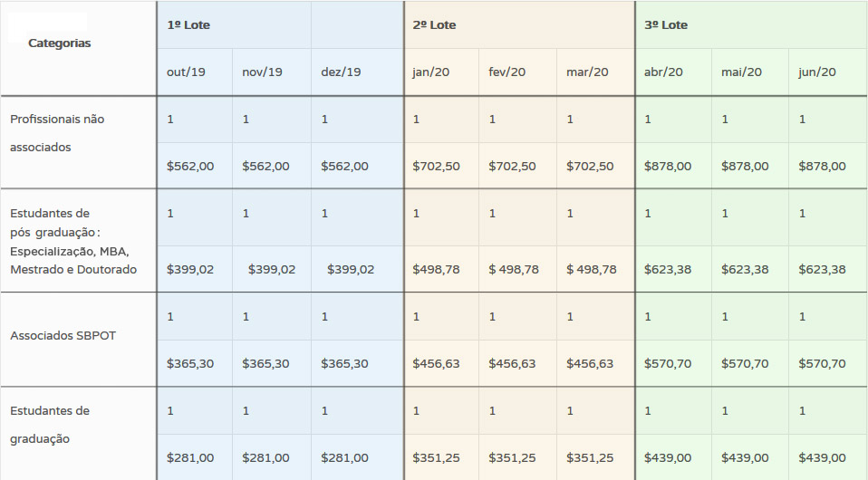Click the jan/20 month cell
Screen dimensions: 868x480
[430, 72]
